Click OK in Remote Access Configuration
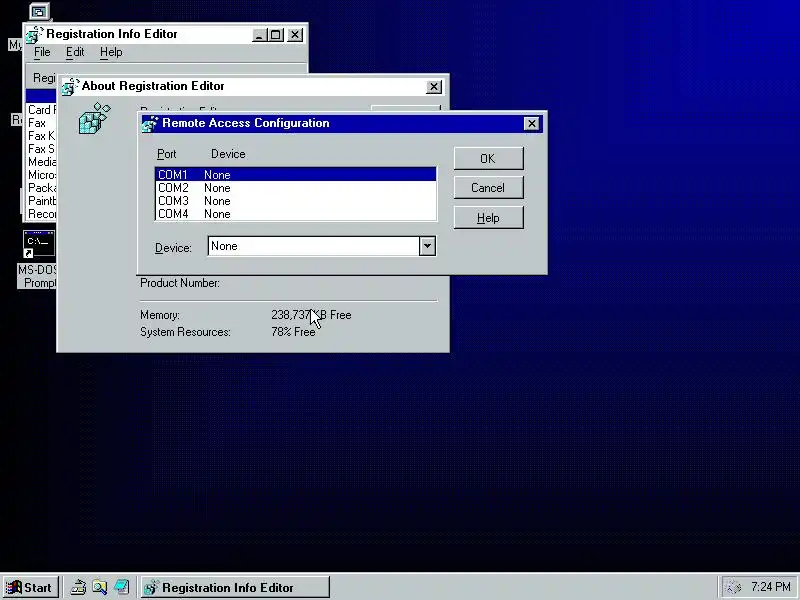 (x=488, y=159)
